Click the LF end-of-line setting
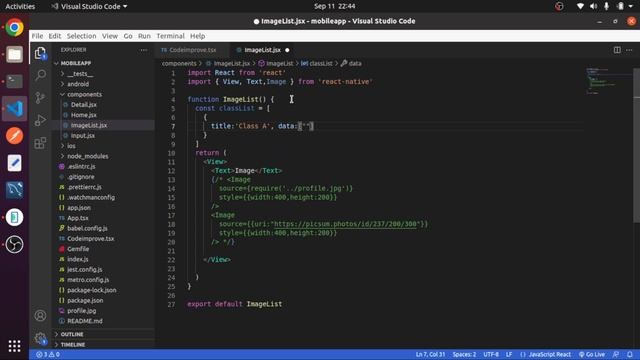Image resolution: width=640 pixels, height=360 pixels. pos(509,354)
